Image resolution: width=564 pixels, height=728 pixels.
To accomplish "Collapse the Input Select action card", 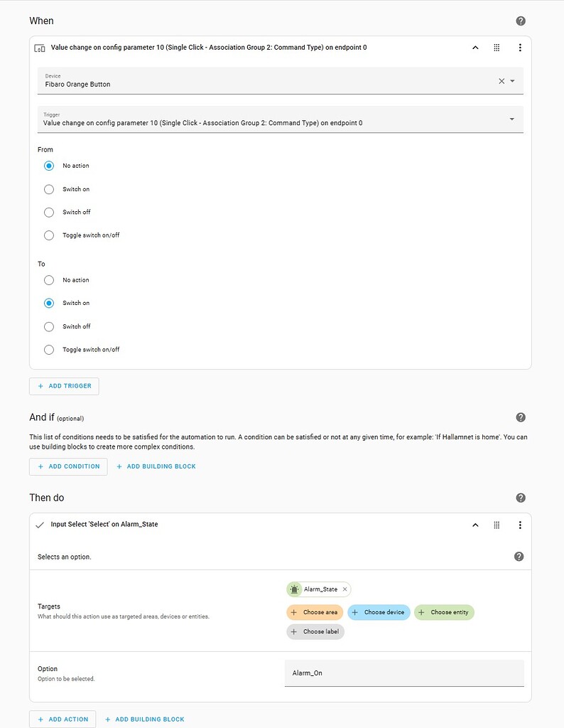I will tap(475, 525).
